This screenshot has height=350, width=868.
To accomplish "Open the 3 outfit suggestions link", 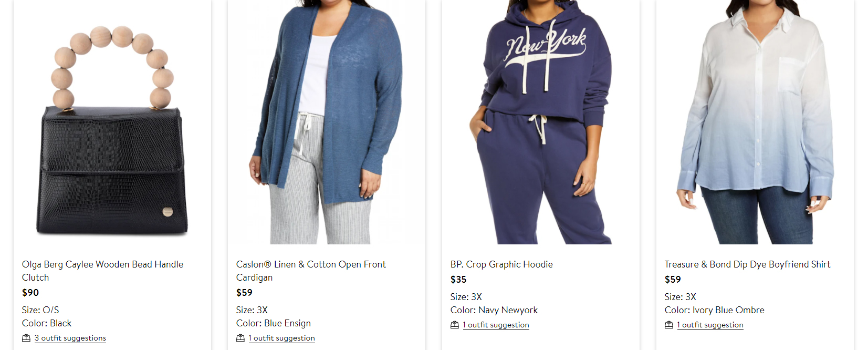I will 70,338.
